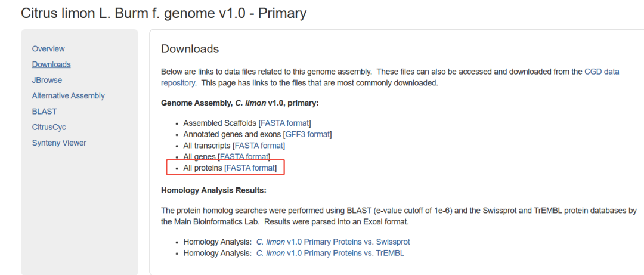Go to the Alternative Assembly page

(68, 96)
